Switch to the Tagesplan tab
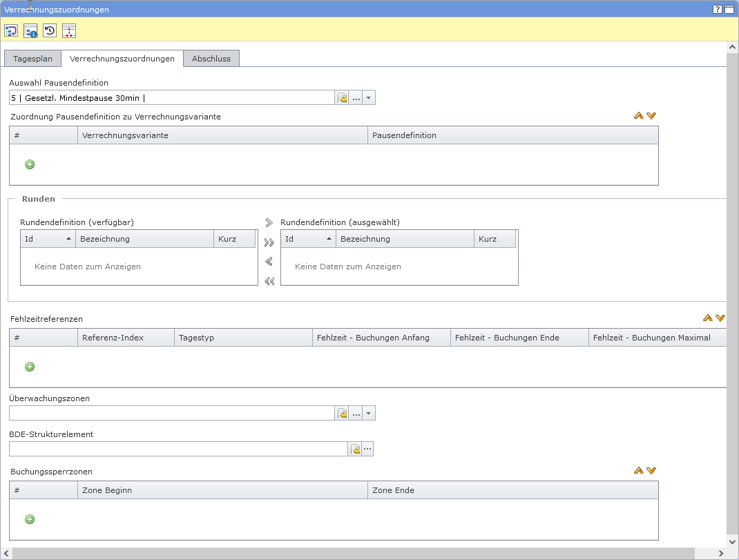739x560 pixels. tap(32, 59)
